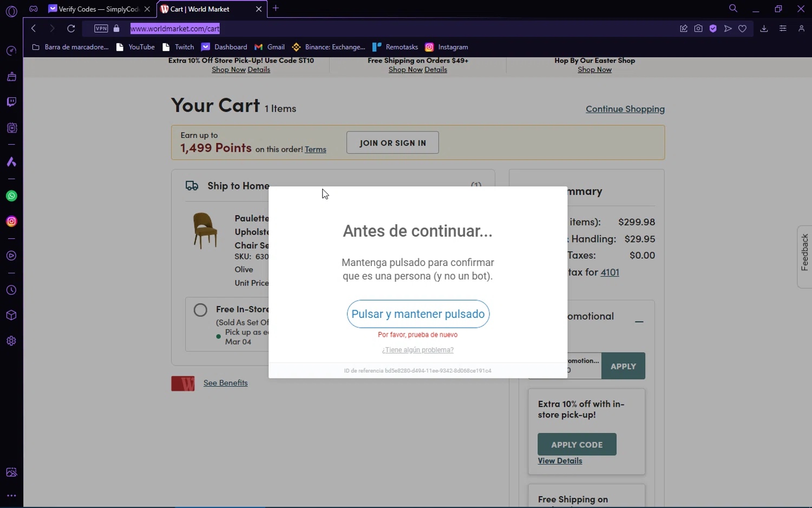Open the Player sidebar icon
812x508 pixels.
(11, 256)
